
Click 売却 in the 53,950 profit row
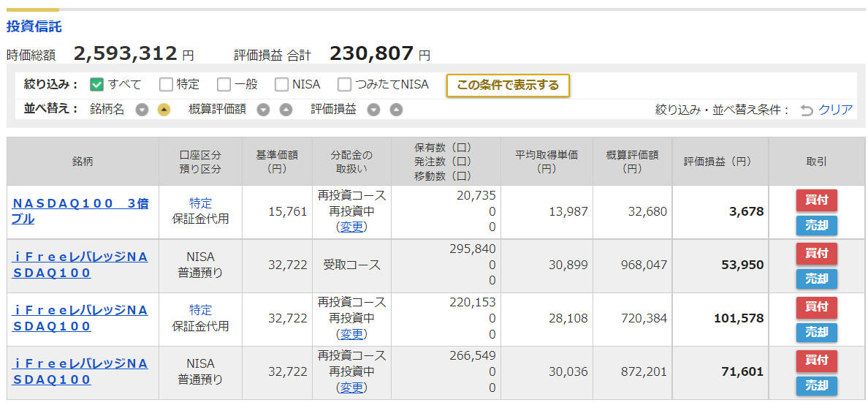pos(817,279)
